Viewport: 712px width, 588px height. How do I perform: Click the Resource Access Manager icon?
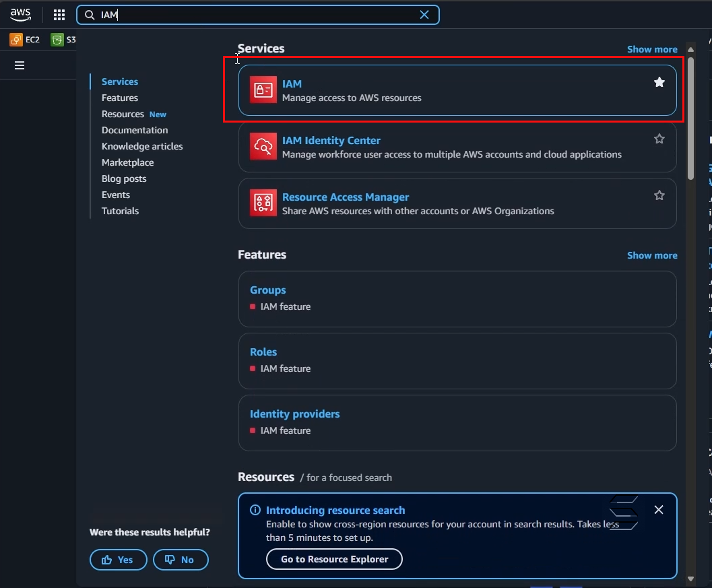click(x=263, y=203)
